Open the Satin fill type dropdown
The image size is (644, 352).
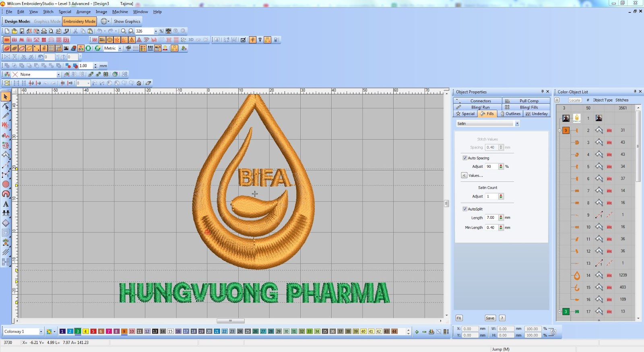517,124
